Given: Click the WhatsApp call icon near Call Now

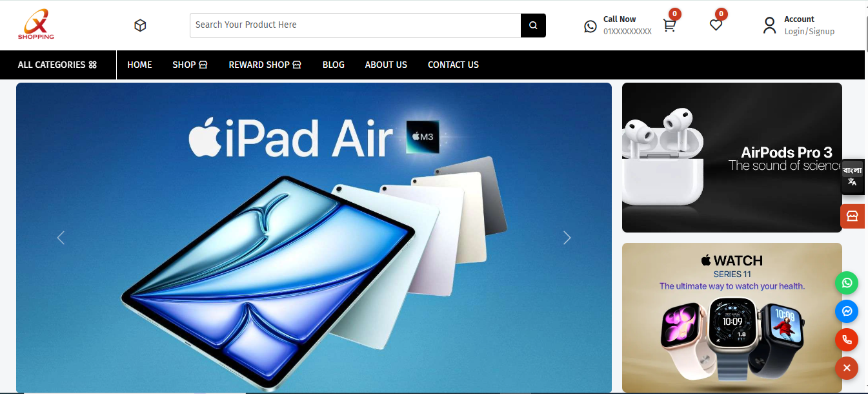Looking at the screenshot, I should pos(590,26).
